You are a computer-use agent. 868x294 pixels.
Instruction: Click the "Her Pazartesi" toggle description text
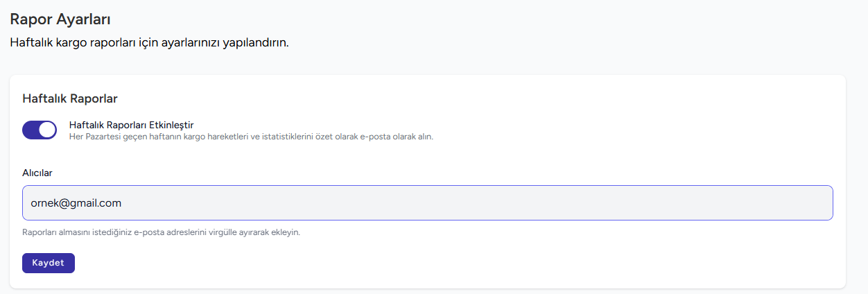251,137
